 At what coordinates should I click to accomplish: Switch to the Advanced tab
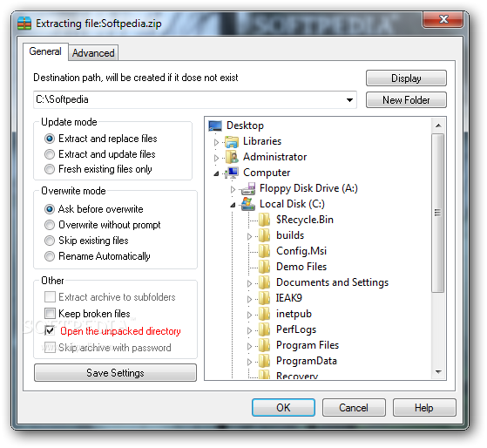[x=93, y=53]
